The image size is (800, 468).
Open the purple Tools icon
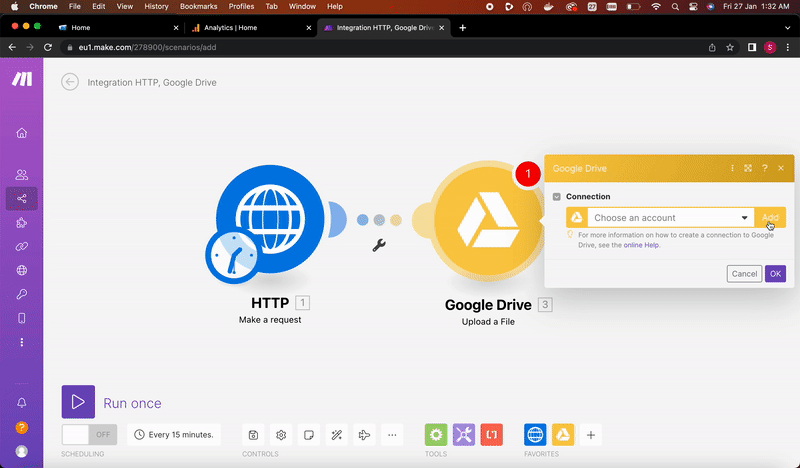pos(464,435)
